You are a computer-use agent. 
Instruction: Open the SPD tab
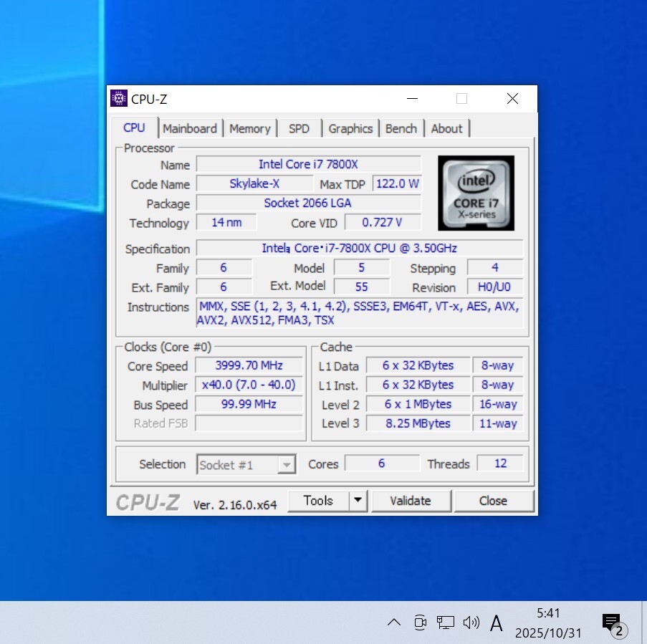pyautogui.click(x=299, y=129)
